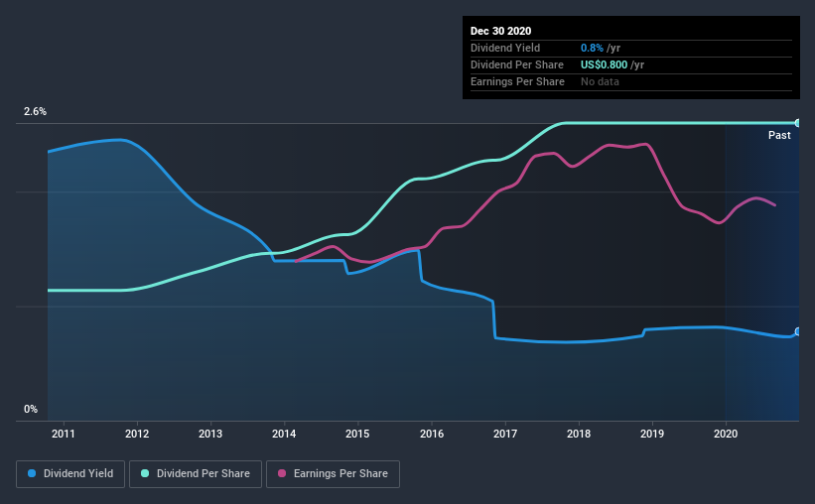This screenshot has height=504, width=815.
Task: Click the 2020 x-axis year label
Action: pos(726,434)
